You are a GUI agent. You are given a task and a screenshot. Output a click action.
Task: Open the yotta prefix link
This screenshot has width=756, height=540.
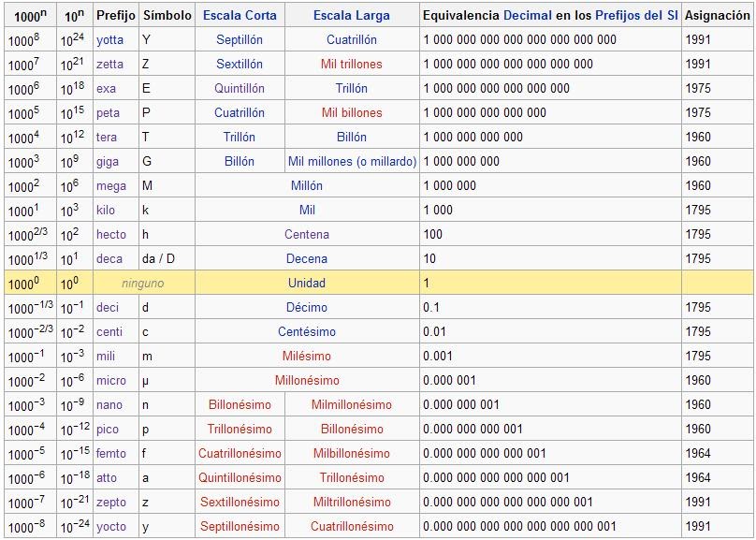[109, 40]
